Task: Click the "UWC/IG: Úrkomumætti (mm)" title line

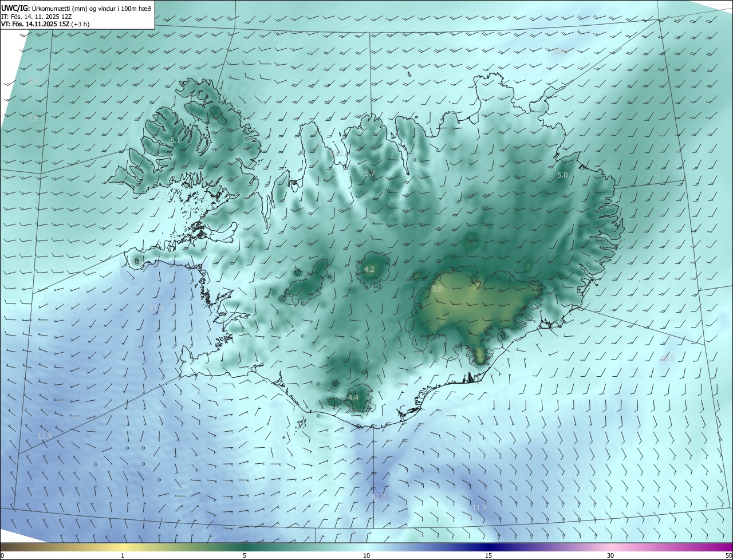Action: click(x=76, y=8)
